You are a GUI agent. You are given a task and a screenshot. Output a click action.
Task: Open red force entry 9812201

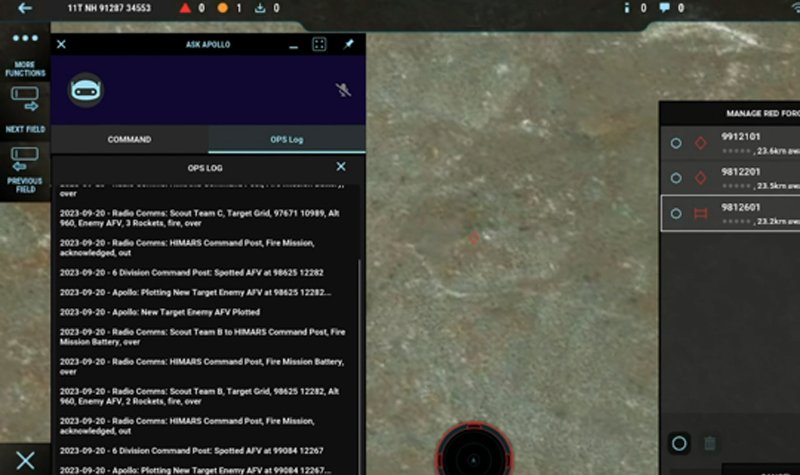point(731,178)
